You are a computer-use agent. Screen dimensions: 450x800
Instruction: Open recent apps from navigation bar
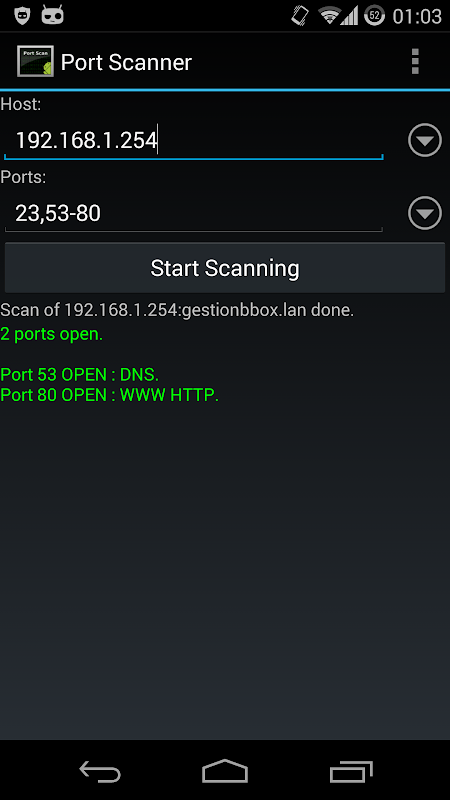click(351, 771)
